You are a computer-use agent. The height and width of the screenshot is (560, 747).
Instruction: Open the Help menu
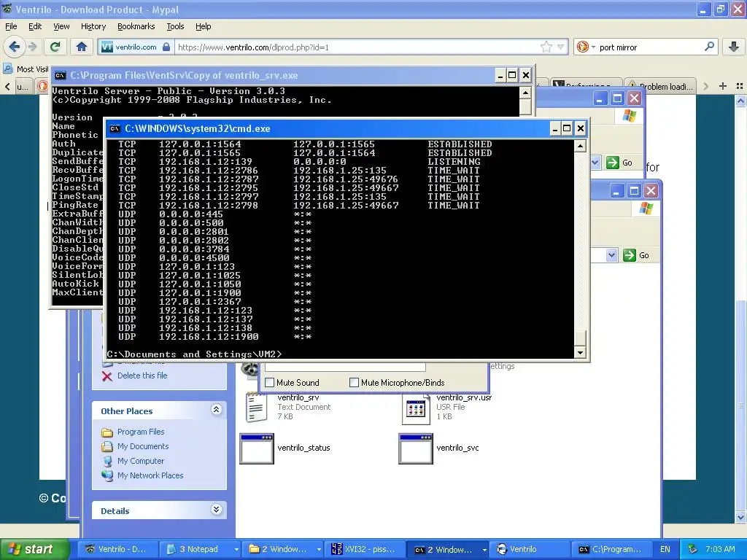pos(203,26)
